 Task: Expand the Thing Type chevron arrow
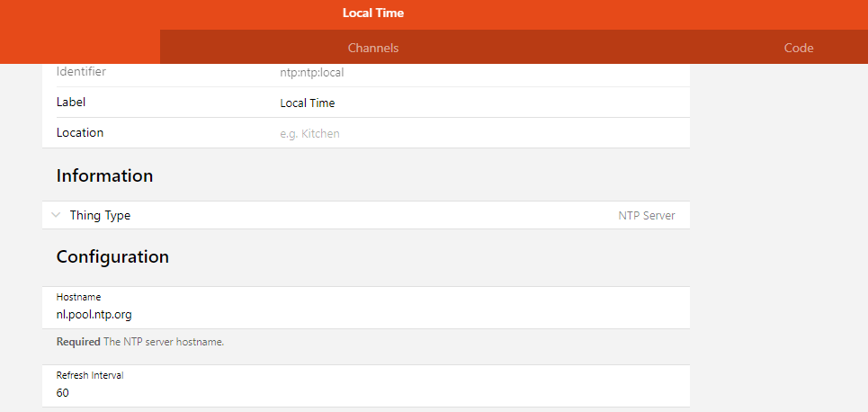pos(56,216)
